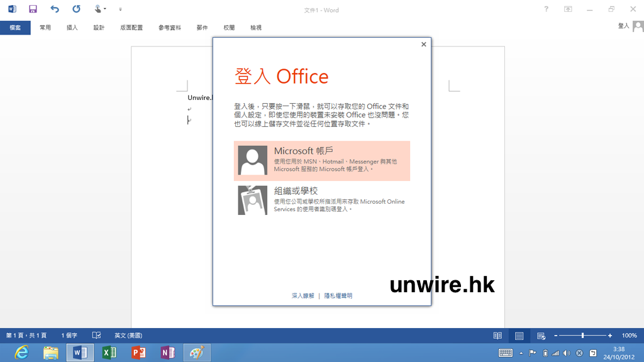Open the 檔案 (File) tab
644x362 pixels.
point(15,28)
